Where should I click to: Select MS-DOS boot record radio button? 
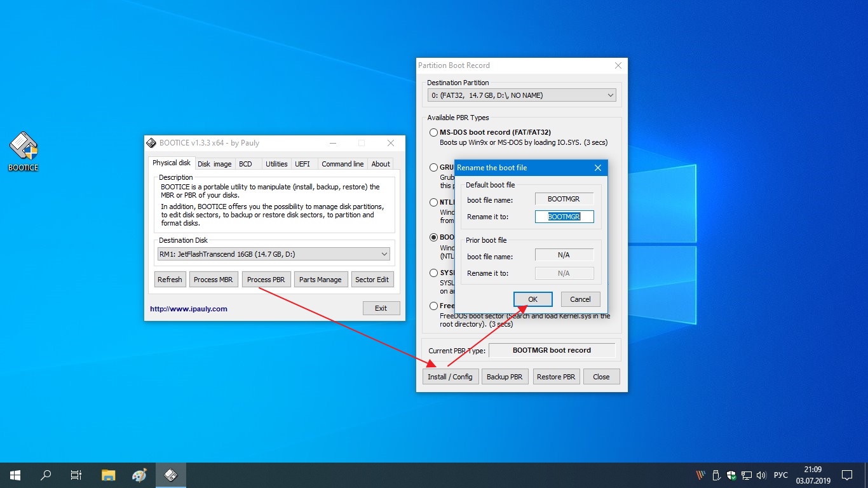point(433,133)
